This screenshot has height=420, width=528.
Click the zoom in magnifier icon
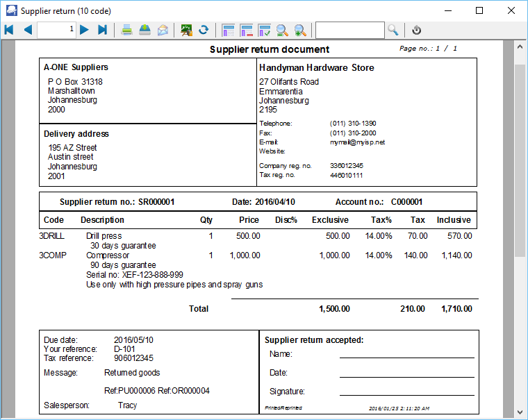point(300,30)
